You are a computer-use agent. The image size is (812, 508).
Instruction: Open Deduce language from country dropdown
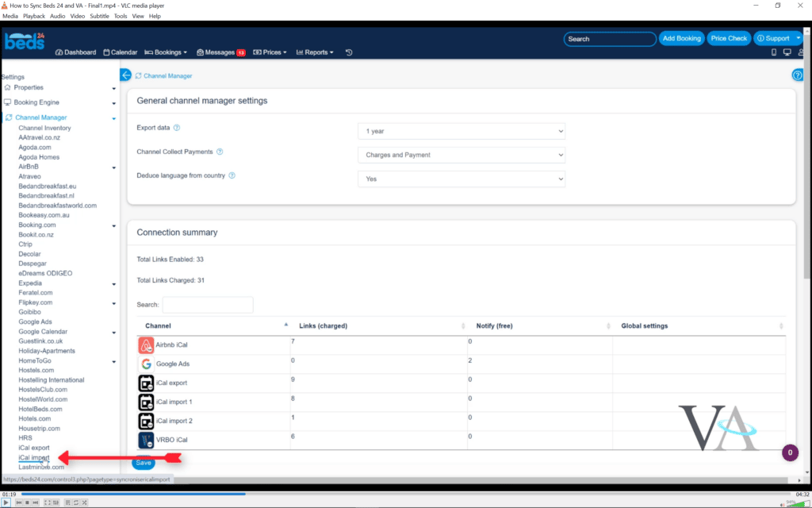461,179
